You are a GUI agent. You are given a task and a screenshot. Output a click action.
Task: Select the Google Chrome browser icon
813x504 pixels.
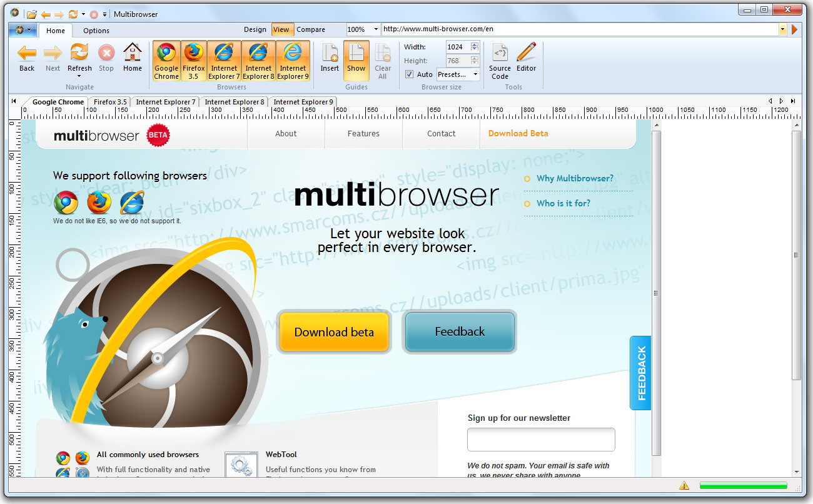click(166, 59)
